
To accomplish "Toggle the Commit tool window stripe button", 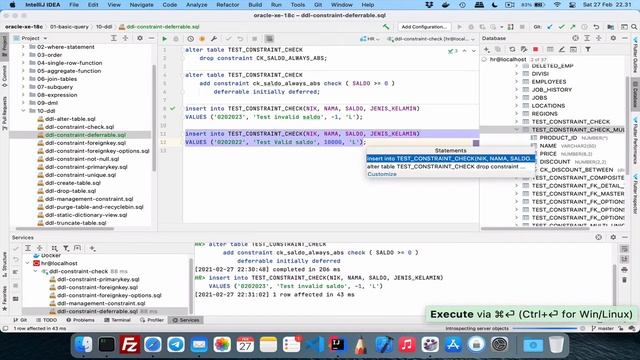I will [x=4, y=76].
